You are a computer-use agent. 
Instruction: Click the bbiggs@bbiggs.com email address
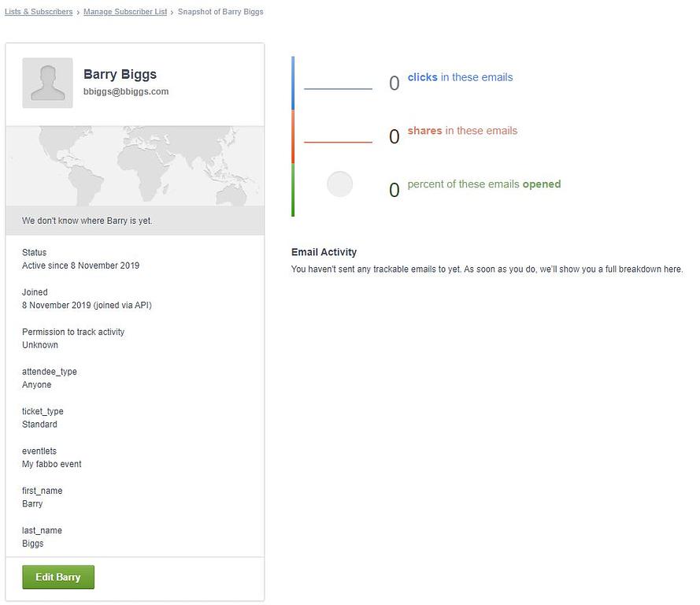pyautogui.click(x=126, y=91)
